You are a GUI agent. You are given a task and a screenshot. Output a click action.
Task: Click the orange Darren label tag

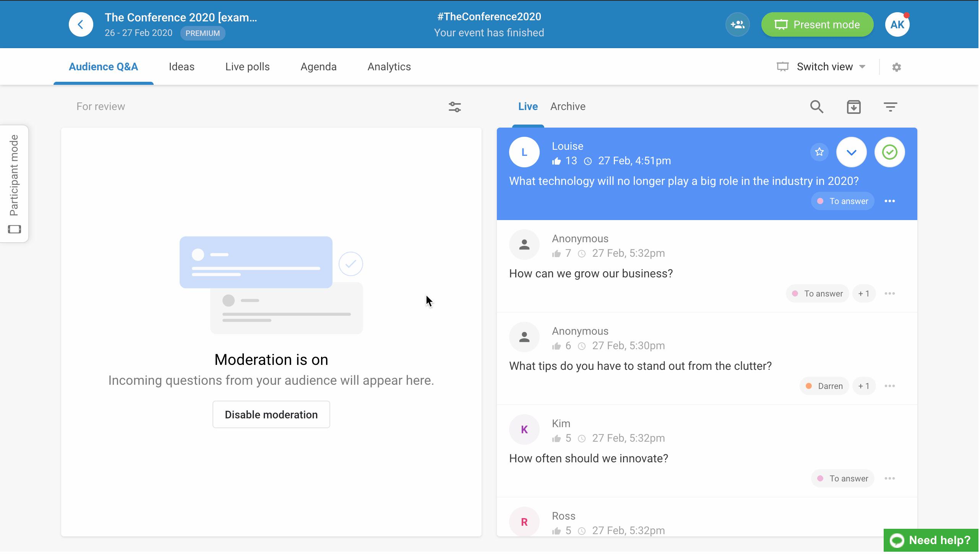pos(825,387)
